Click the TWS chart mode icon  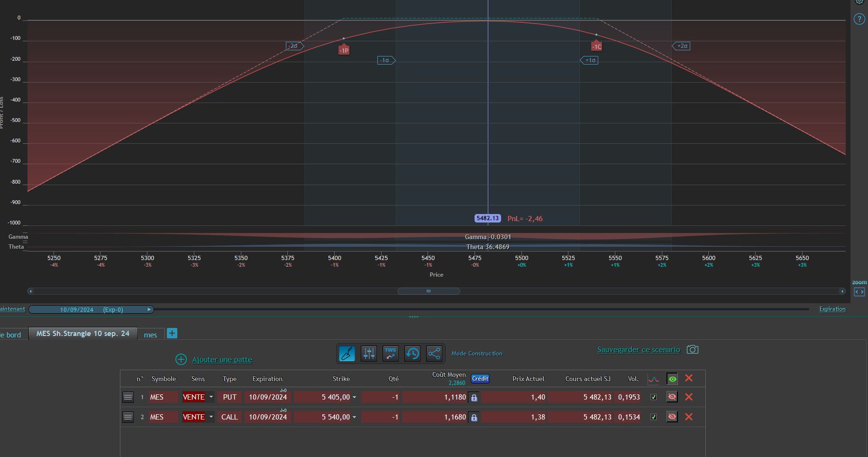pyautogui.click(x=391, y=354)
